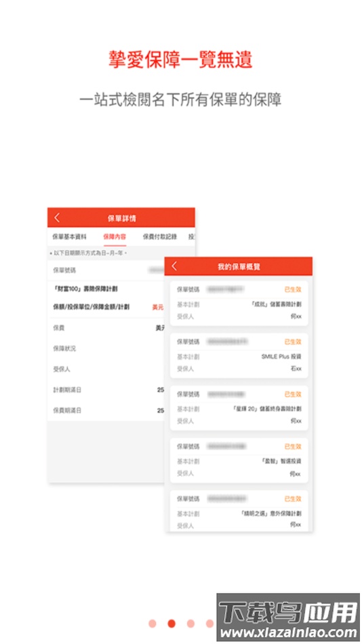Click the 計劃期滿日 row label
362x644 pixels.
pos(67,390)
